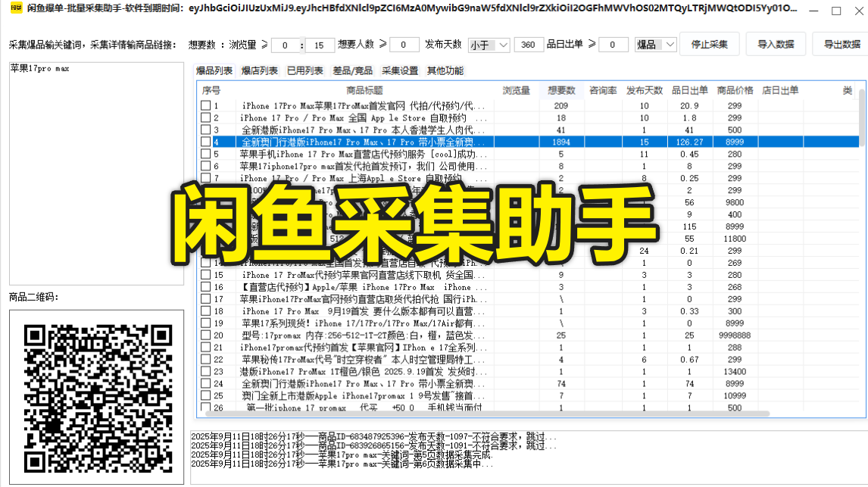Switch to the 爆店列表 tab
Image resolution: width=868 pixels, height=487 pixels.
[259, 71]
